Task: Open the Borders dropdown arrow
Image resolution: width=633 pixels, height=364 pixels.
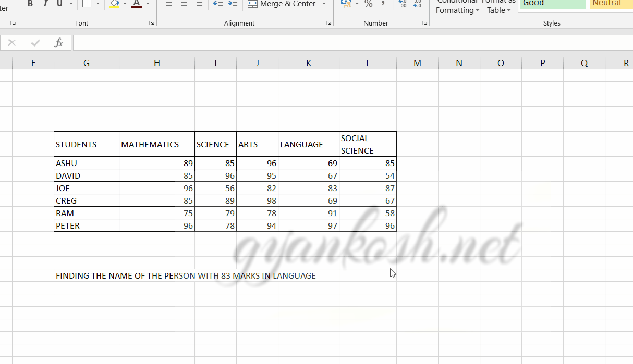Action: [98, 4]
